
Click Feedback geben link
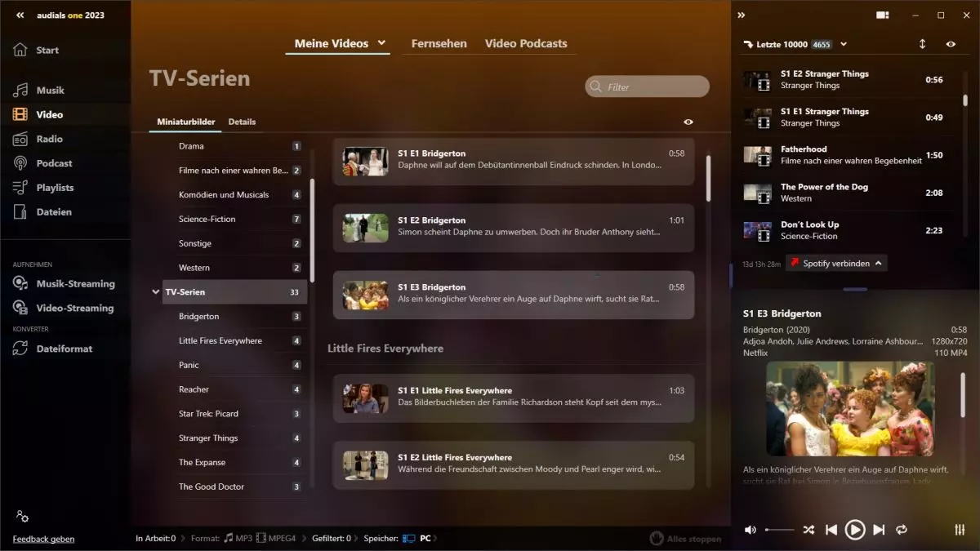point(43,539)
